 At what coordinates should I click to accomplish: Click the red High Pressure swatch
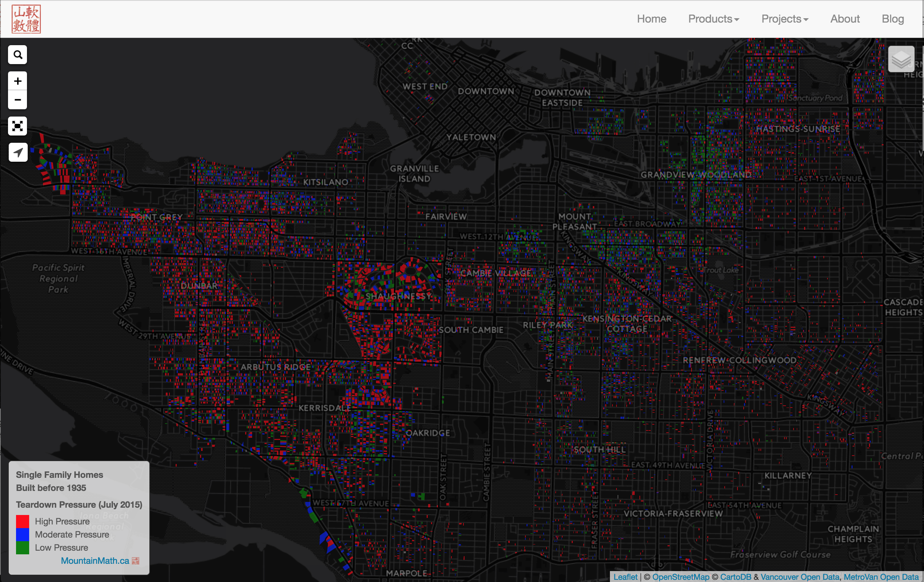click(22, 522)
